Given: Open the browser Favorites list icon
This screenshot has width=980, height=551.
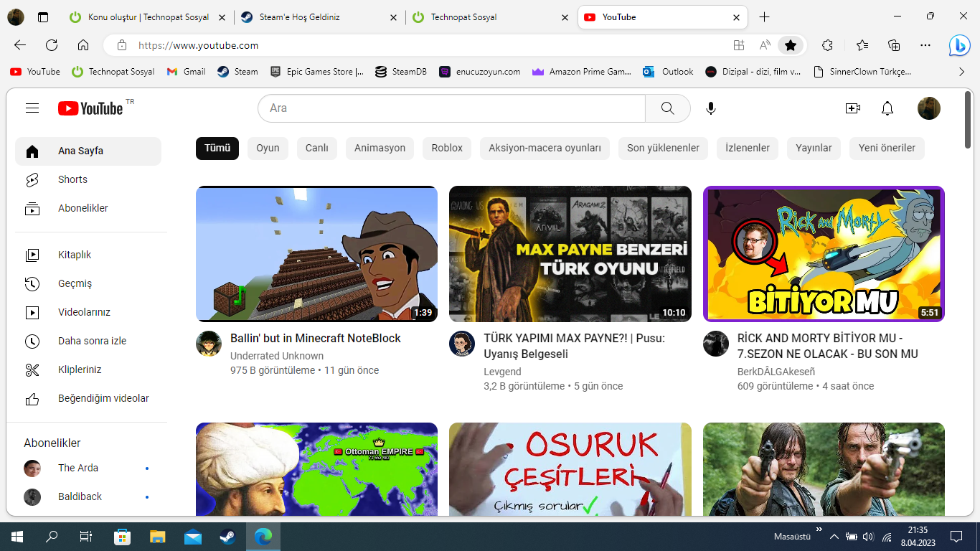Looking at the screenshot, I should (862, 45).
